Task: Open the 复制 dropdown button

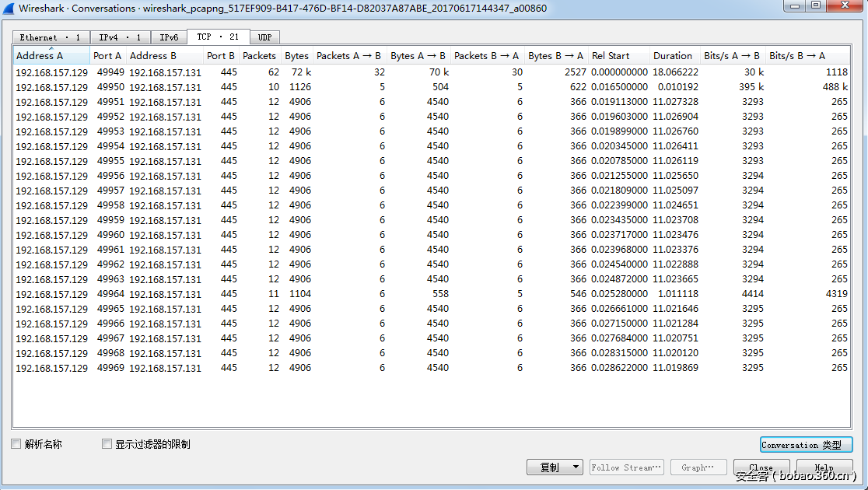Action: [555, 467]
